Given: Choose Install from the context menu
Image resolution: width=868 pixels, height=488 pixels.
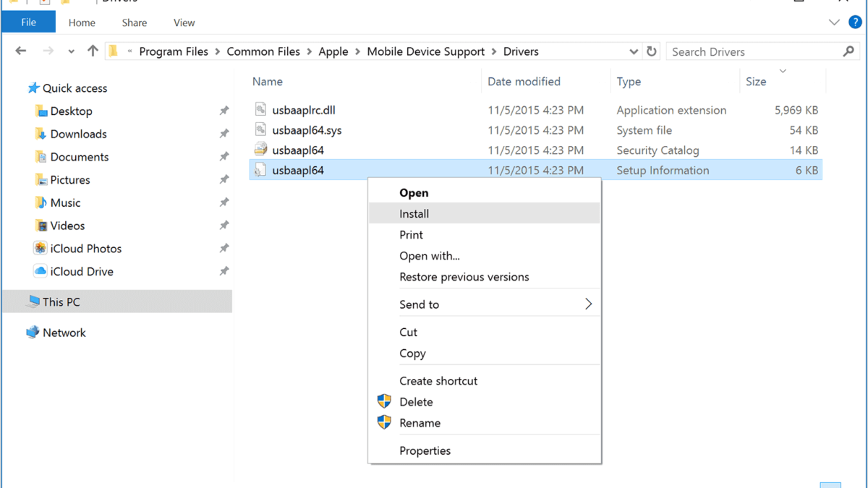Looking at the screenshot, I should (414, 214).
